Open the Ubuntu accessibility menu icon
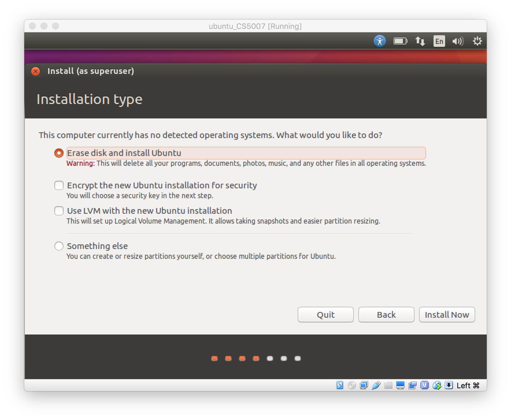 pyautogui.click(x=379, y=41)
